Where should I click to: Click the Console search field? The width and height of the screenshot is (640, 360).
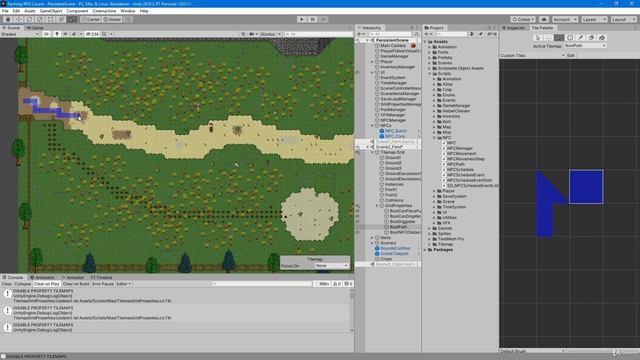(x=261, y=284)
